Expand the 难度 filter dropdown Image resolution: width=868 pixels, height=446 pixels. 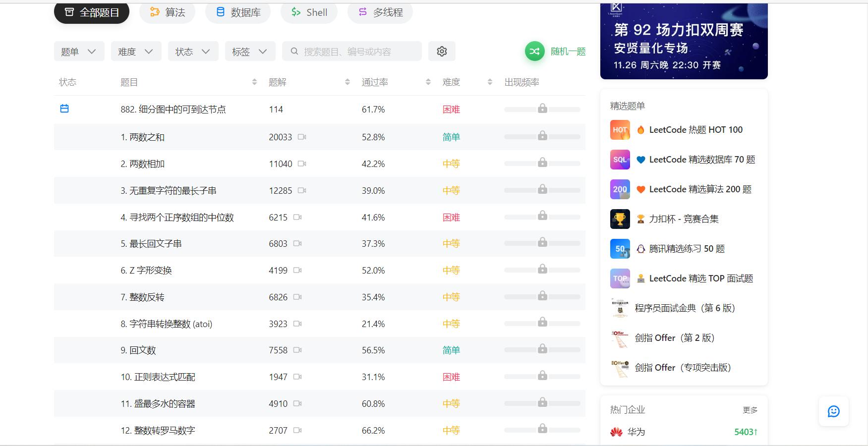135,51
